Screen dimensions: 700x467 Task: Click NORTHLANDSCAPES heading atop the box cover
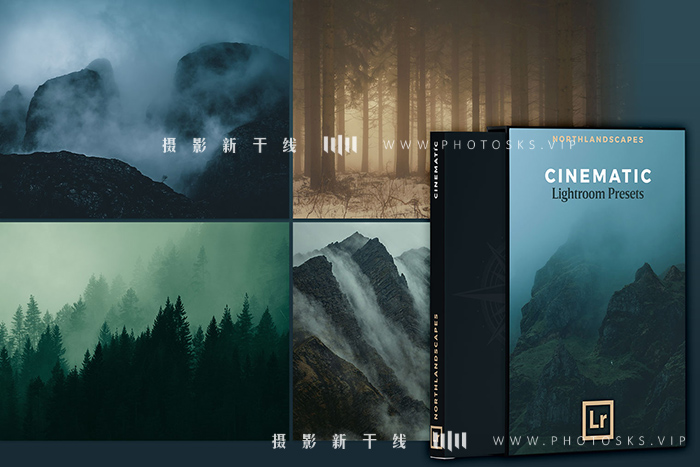[x=598, y=140]
